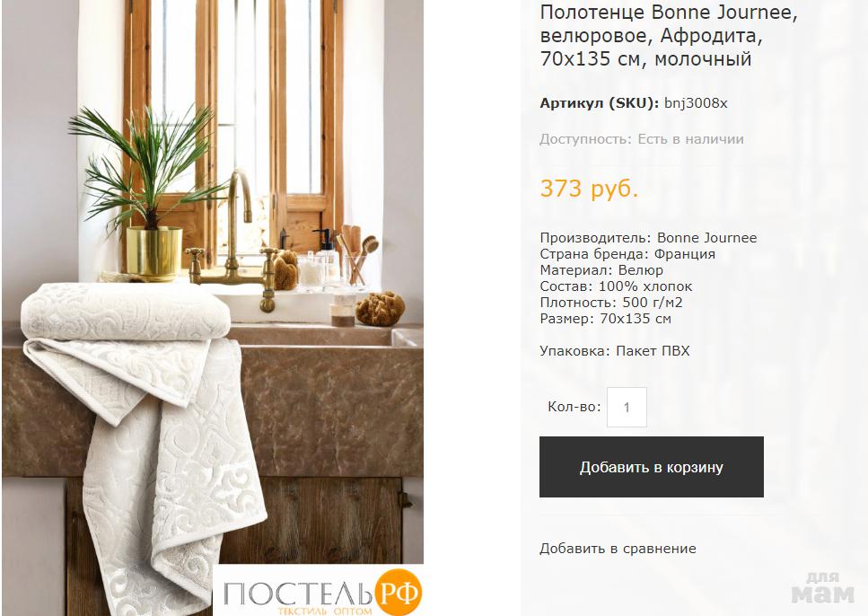Click the Материал: Велюр attribute
868x616 pixels.
(x=601, y=269)
